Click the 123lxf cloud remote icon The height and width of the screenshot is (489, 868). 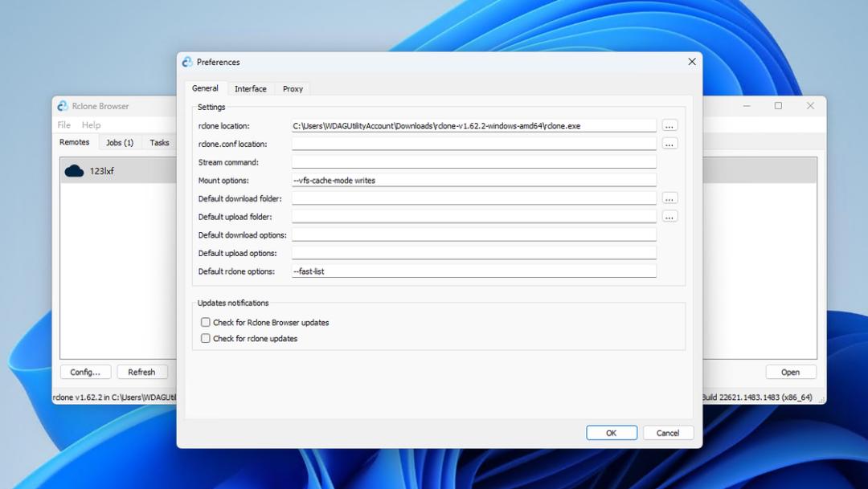(74, 171)
